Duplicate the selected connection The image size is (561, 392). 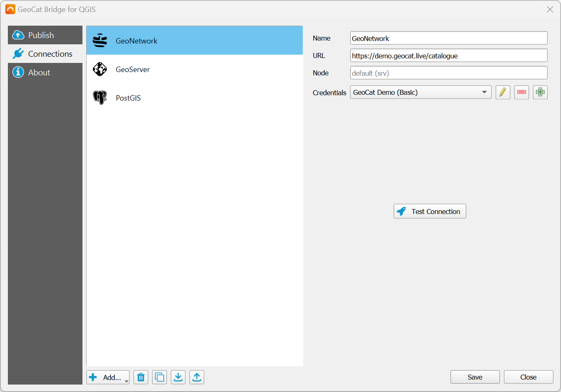160,377
